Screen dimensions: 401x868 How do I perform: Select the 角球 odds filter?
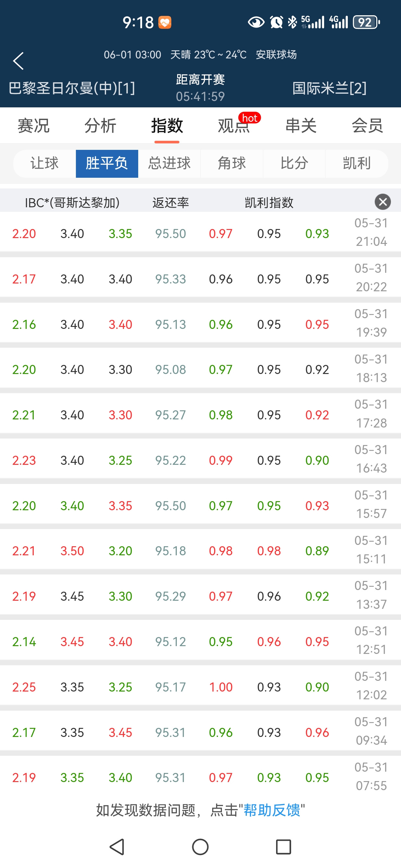(232, 163)
